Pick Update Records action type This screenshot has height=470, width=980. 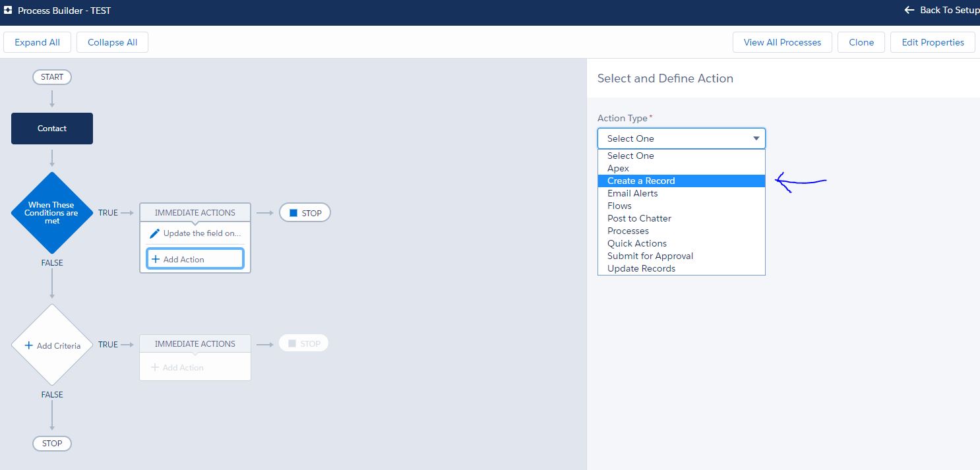641,268
